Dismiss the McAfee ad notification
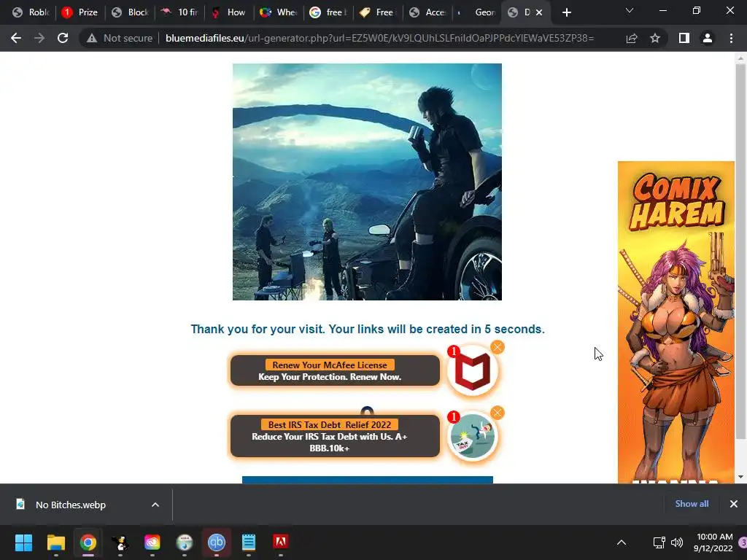747x560 pixels. 498,347
